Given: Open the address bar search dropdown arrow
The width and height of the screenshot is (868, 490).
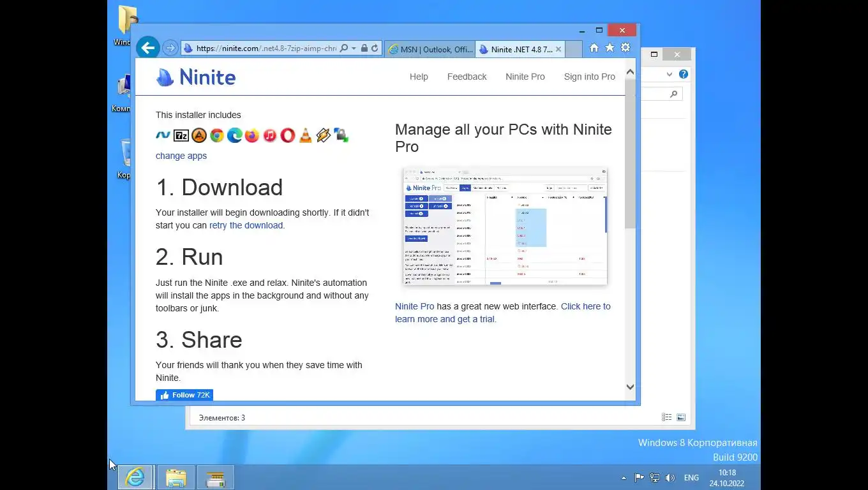Looking at the screenshot, I should pyautogui.click(x=354, y=48).
